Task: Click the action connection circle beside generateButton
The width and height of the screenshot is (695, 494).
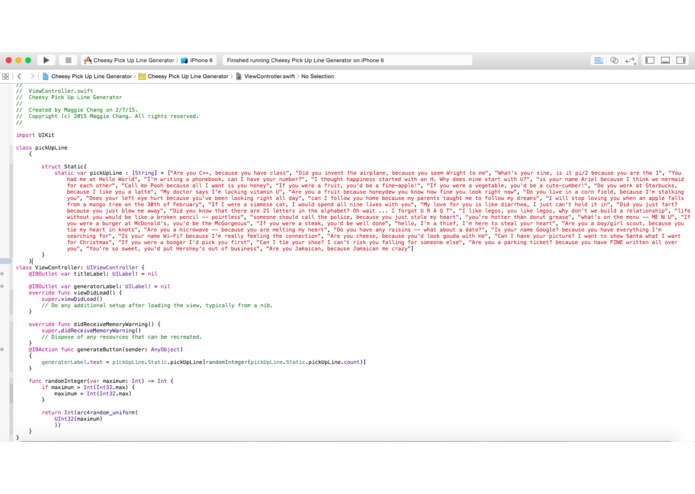Action: click(x=2, y=350)
